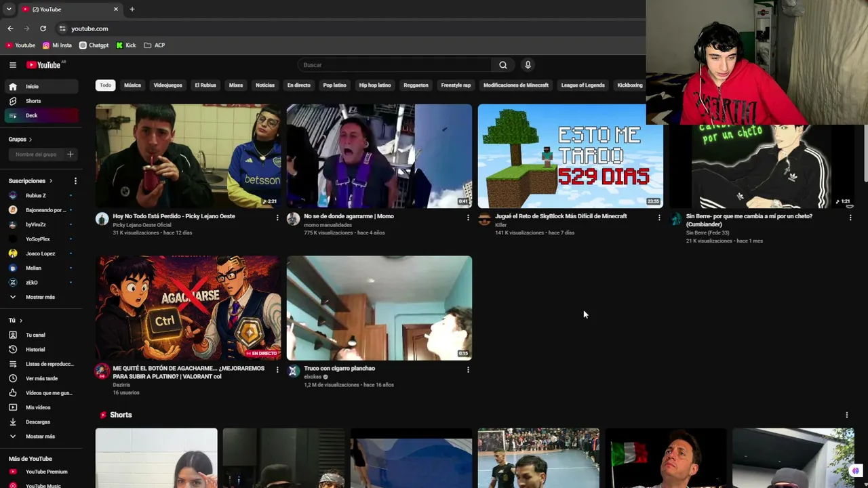Open options for the Sin Berre video

pyautogui.click(x=850, y=218)
